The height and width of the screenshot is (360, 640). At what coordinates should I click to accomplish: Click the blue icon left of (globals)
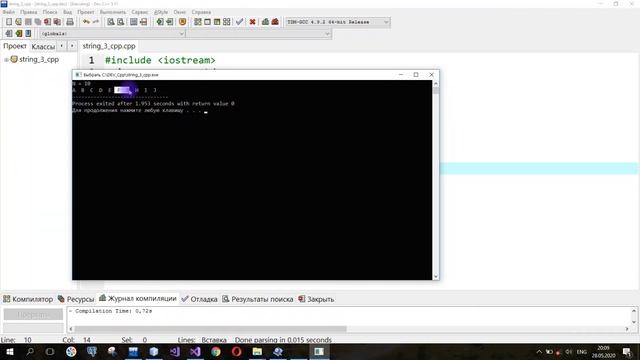(x=28, y=33)
